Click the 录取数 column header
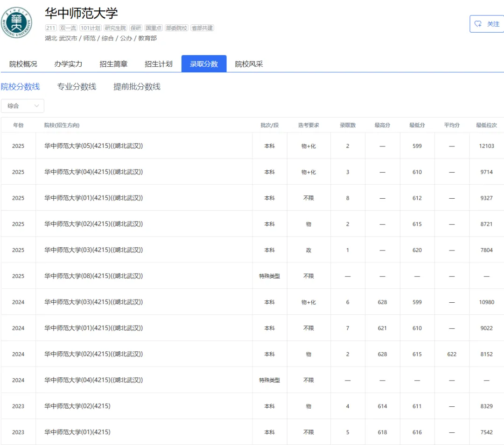 [348, 125]
